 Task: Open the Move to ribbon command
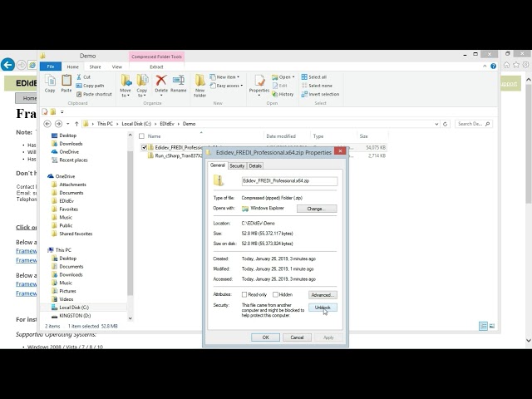pyautogui.click(x=126, y=86)
